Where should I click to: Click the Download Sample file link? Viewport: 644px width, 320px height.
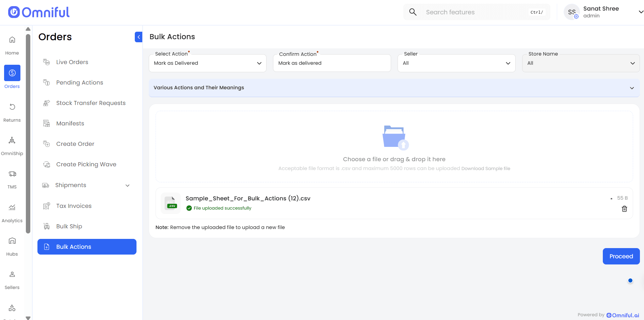[485, 169]
